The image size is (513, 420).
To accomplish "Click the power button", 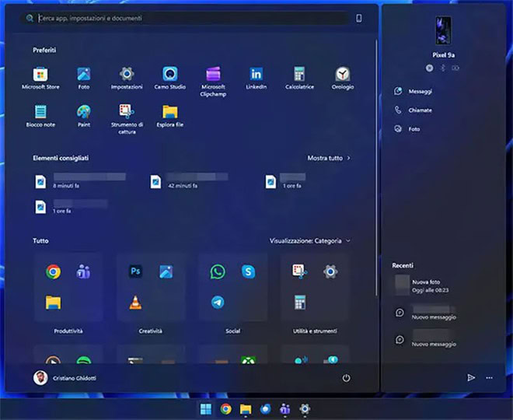I will pyautogui.click(x=346, y=378).
